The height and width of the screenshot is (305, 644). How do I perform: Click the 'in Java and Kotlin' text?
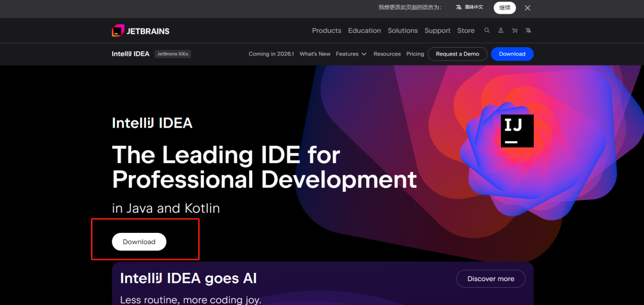(x=166, y=208)
